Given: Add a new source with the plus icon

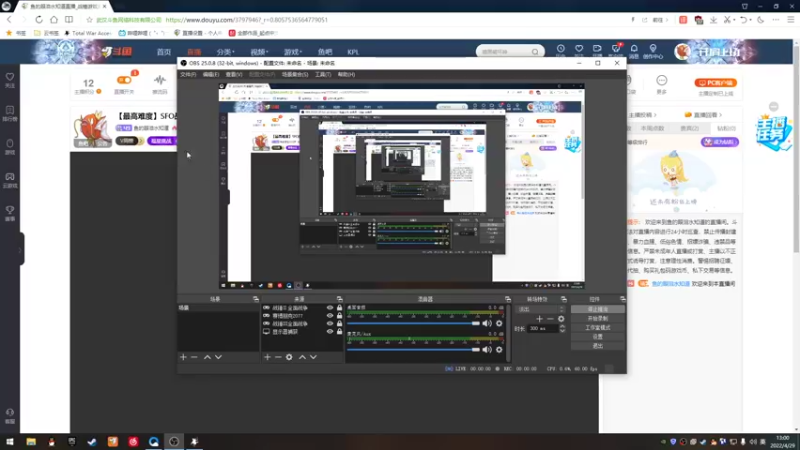Looking at the screenshot, I should pyautogui.click(x=267, y=357).
